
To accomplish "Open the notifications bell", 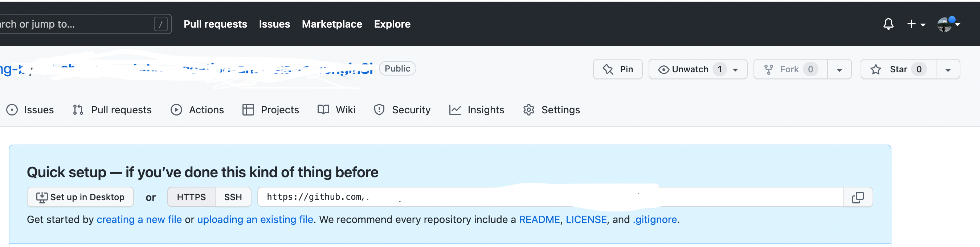I will [x=888, y=24].
